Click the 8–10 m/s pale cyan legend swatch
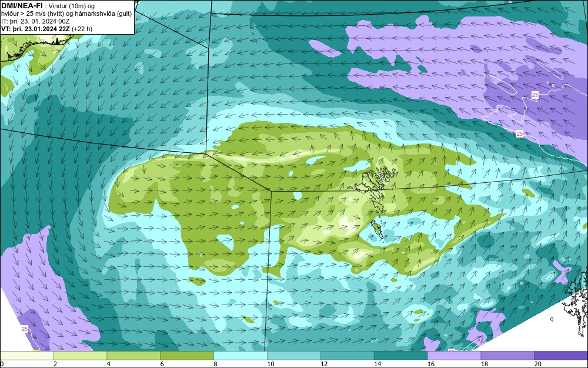The width and height of the screenshot is (588, 368). click(x=240, y=355)
